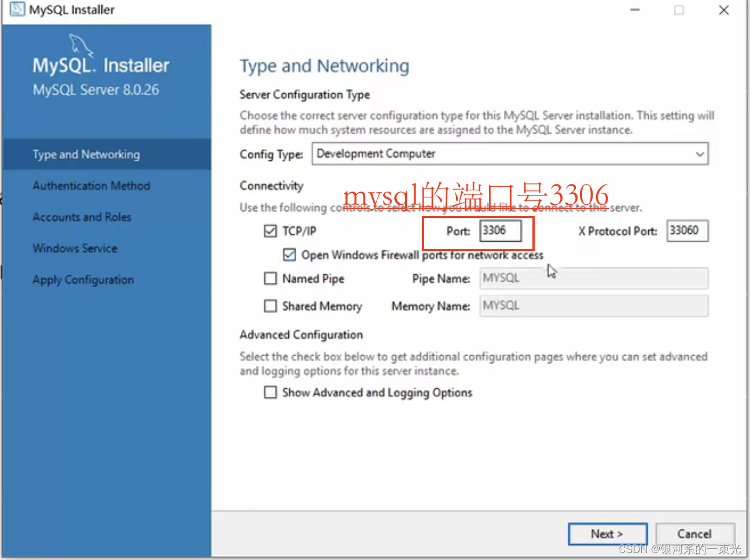Click the Memory Name field
750x560 pixels.
click(594, 305)
